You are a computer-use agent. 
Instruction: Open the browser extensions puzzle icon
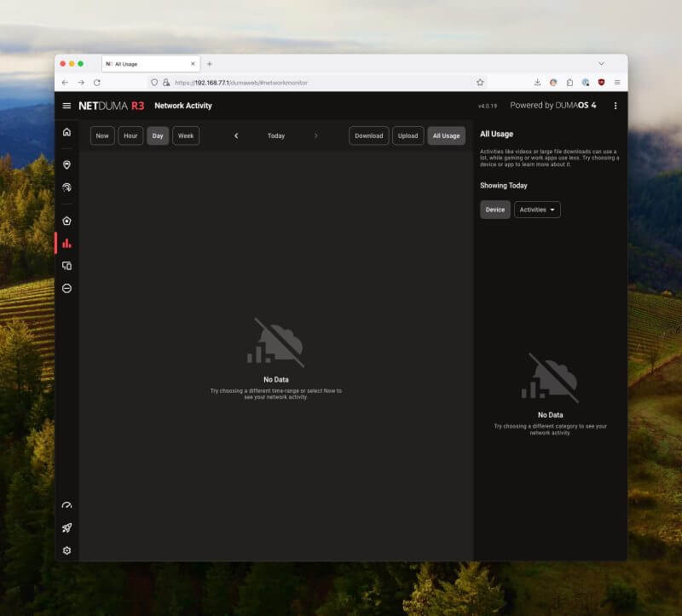[x=569, y=82]
